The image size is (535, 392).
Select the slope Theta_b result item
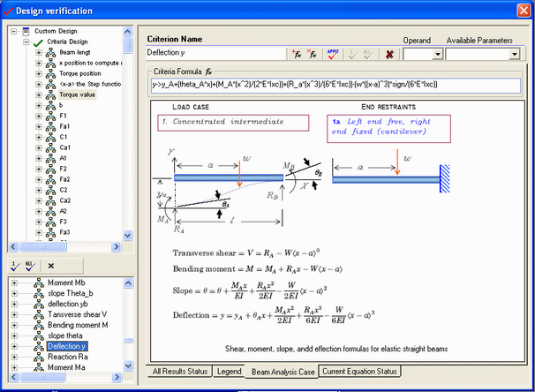[71, 293]
